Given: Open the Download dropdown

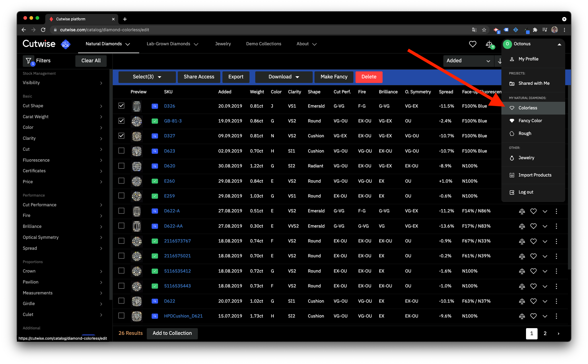Looking at the screenshot, I should point(284,77).
